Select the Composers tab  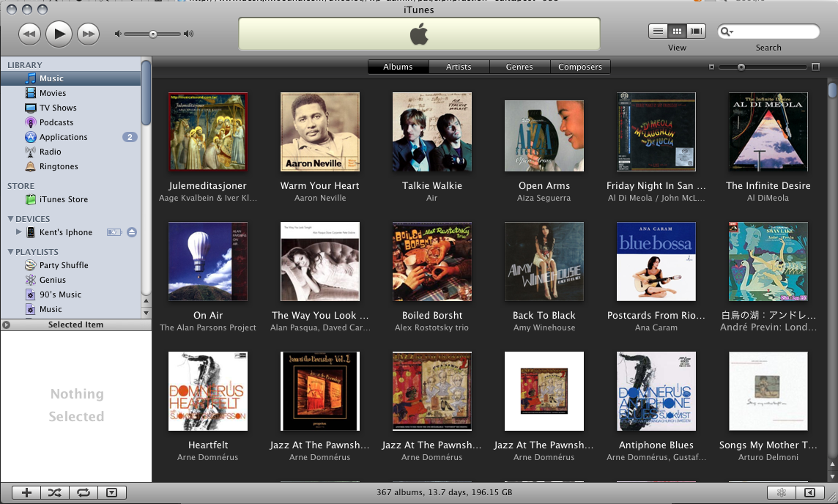pyautogui.click(x=580, y=67)
